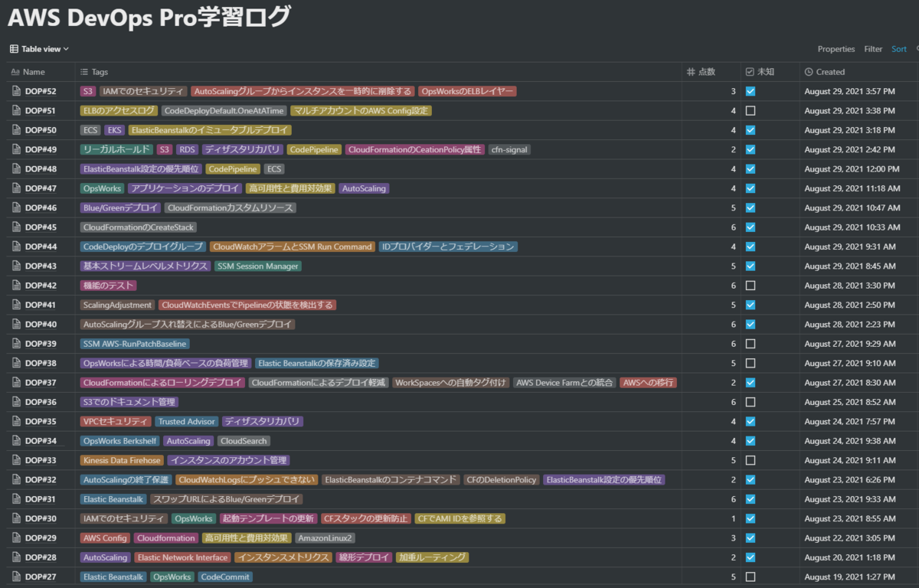
Task: Click the ELBのアクセスログ tag in DOP#51
Action: pyautogui.click(x=119, y=111)
